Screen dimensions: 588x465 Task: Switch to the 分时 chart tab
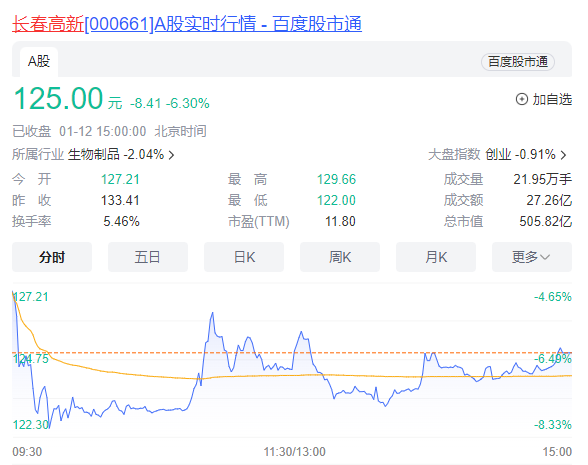tap(52, 257)
